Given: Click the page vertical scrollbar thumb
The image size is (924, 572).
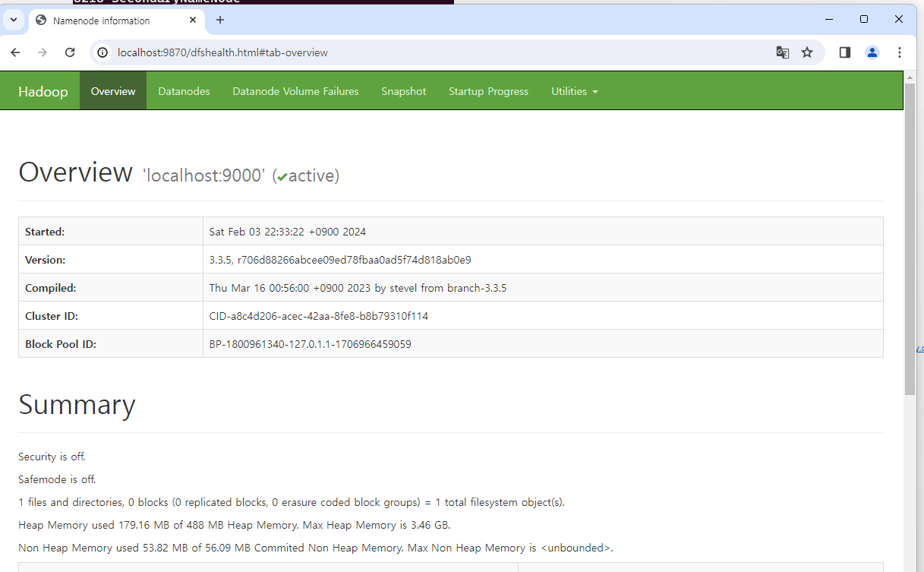Looking at the screenshot, I should (910, 239).
